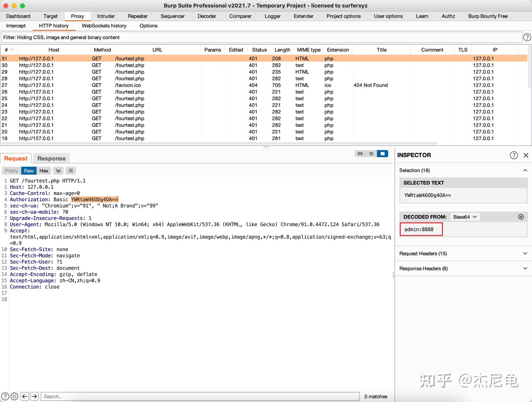This screenshot has width=532, height=402.
Task: Close the Inspector panel
Action: pyautogui.click(x=526, y=155)
